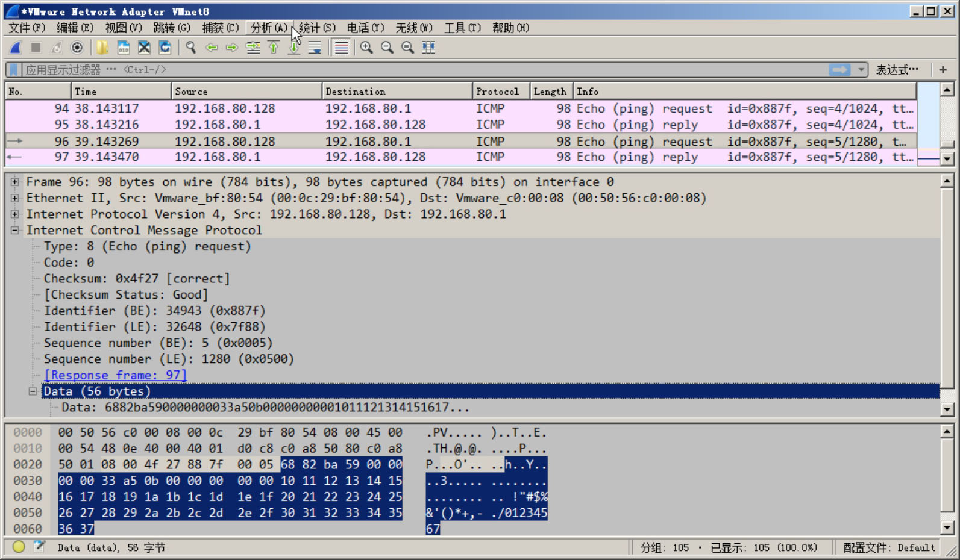Viewport: 960px width, 560px height.
Task: Go forward to next packet
Action: pos(232,48)
